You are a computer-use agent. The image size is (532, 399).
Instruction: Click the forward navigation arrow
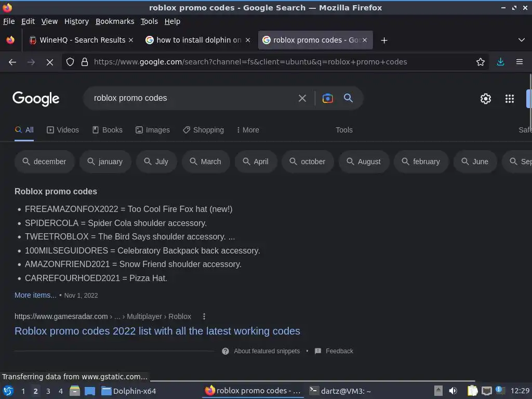(x=31, y=62)
